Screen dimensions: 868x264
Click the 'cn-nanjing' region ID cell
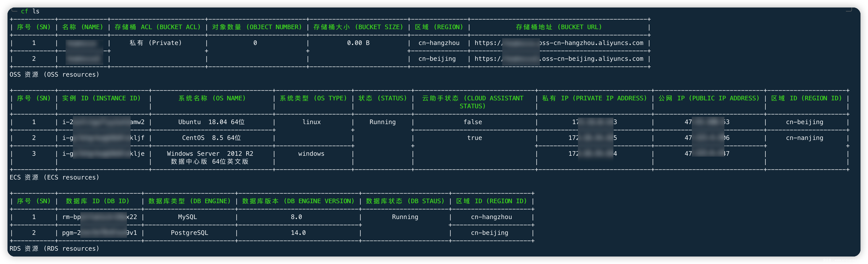click(804, 138)
